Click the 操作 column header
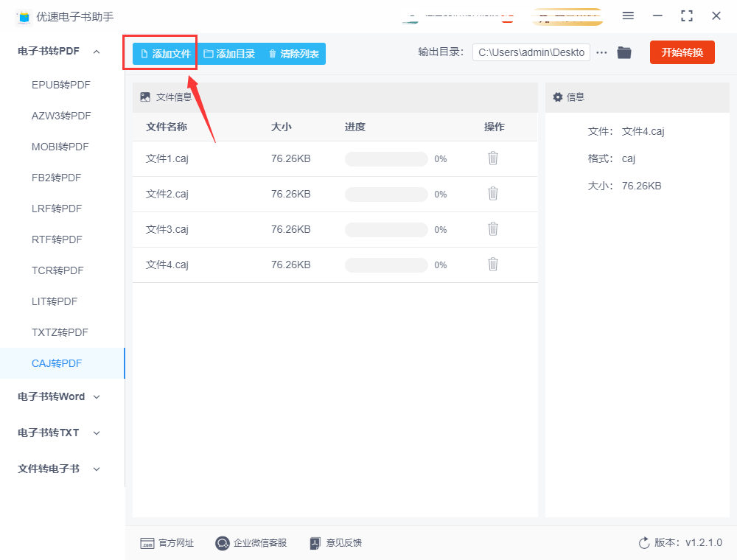Screen dimensions: 737x560 [494, 127]
